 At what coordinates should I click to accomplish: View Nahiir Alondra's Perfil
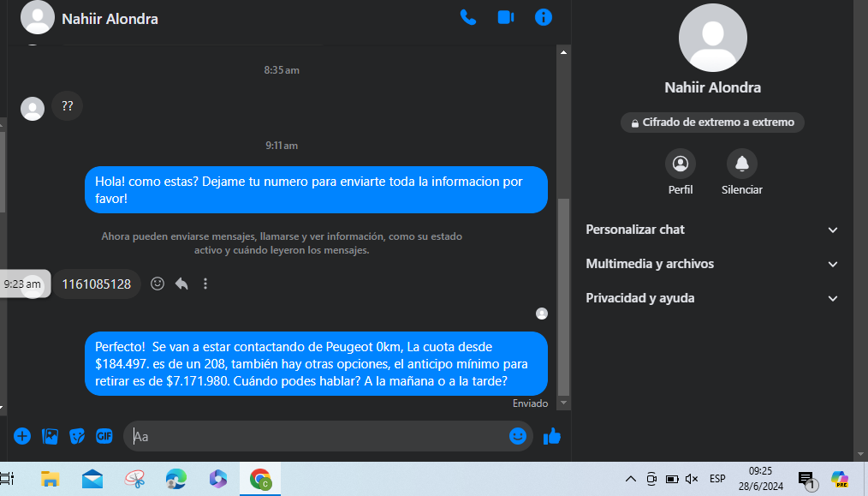[681, 163]
